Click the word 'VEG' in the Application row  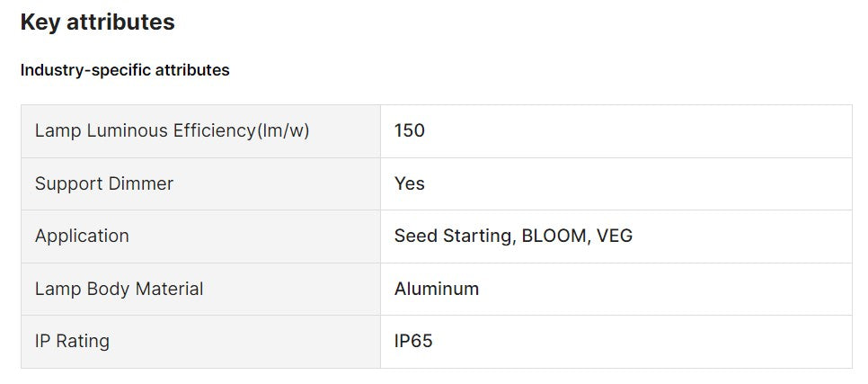pos(615,236)
